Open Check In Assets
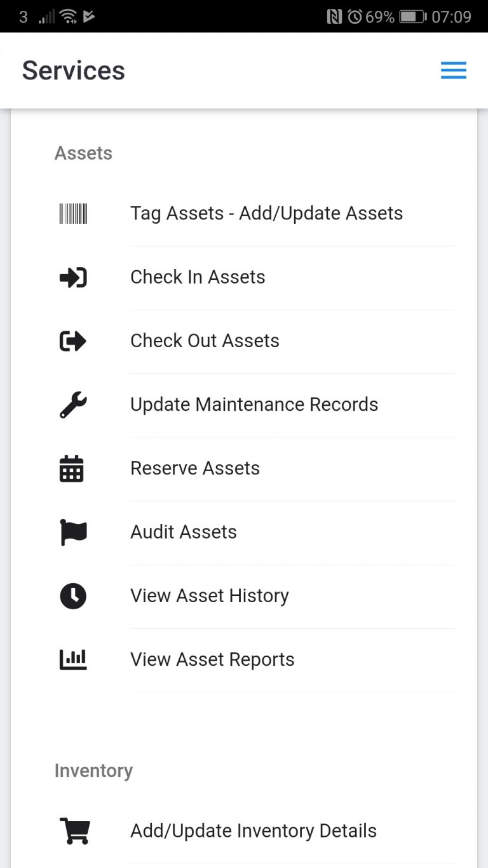488x868 pixels. tap(198, 277)
